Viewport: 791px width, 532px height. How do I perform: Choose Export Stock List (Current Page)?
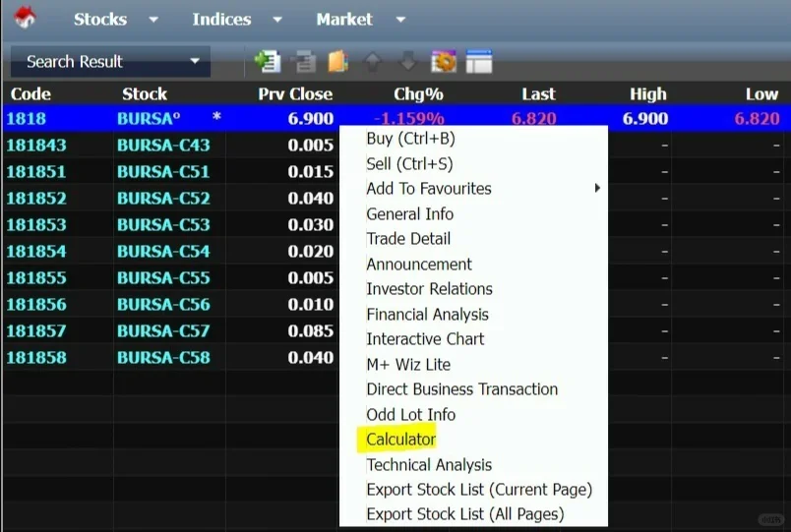click(x=479, y=490)
